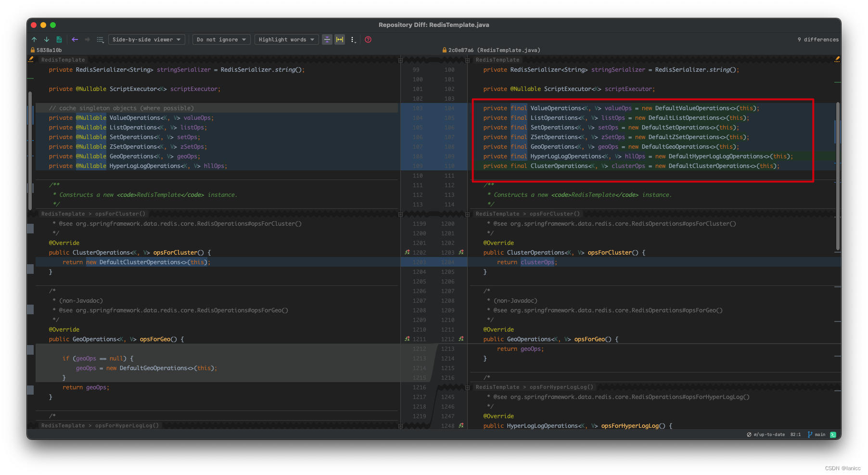The image size is (868, 475).
Task: Click '9 differences' counter text
Action: [x=818, y=39]
